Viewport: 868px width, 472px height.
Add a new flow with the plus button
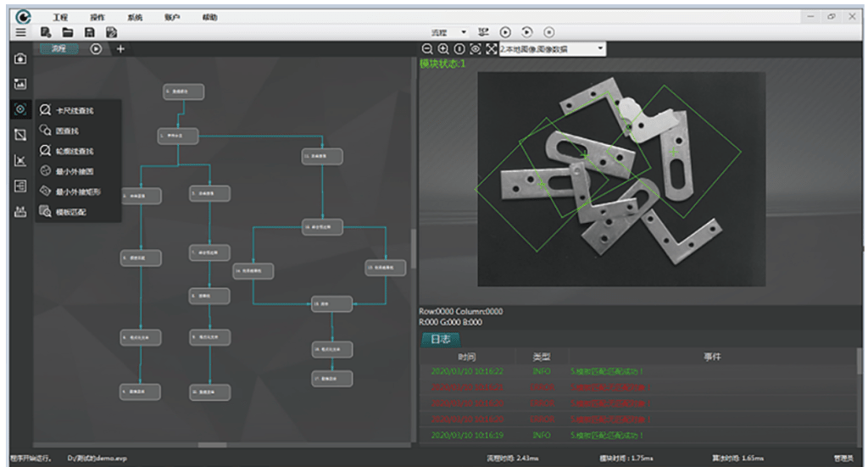tap(120, 49)
